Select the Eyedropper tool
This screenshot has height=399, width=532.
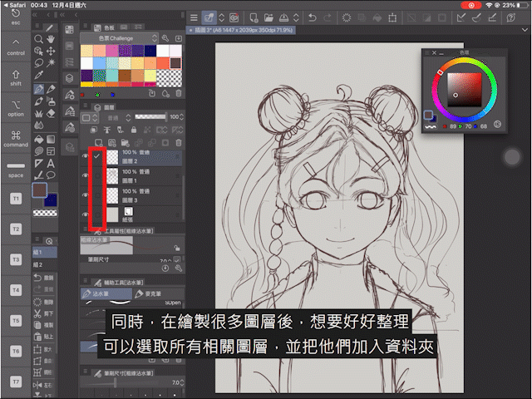[39, 75]
